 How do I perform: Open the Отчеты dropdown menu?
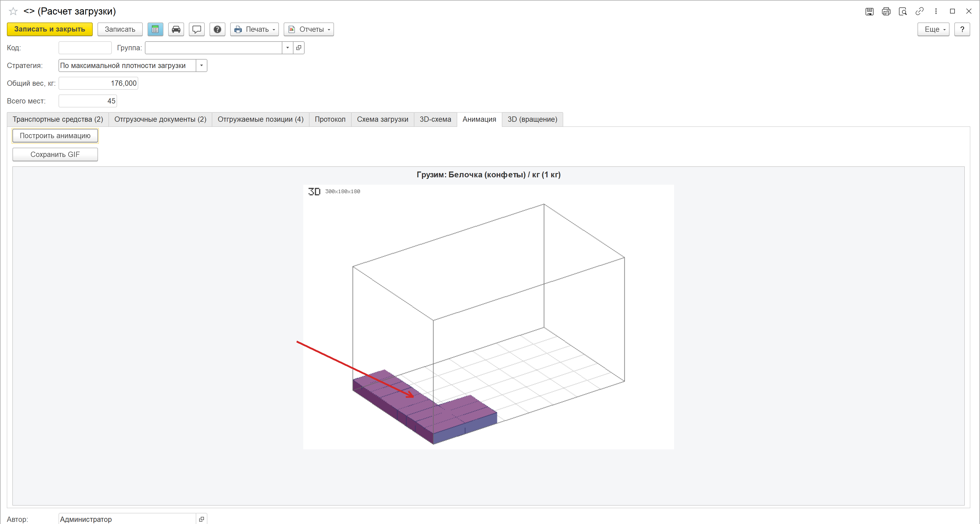(x=309, y=29)
